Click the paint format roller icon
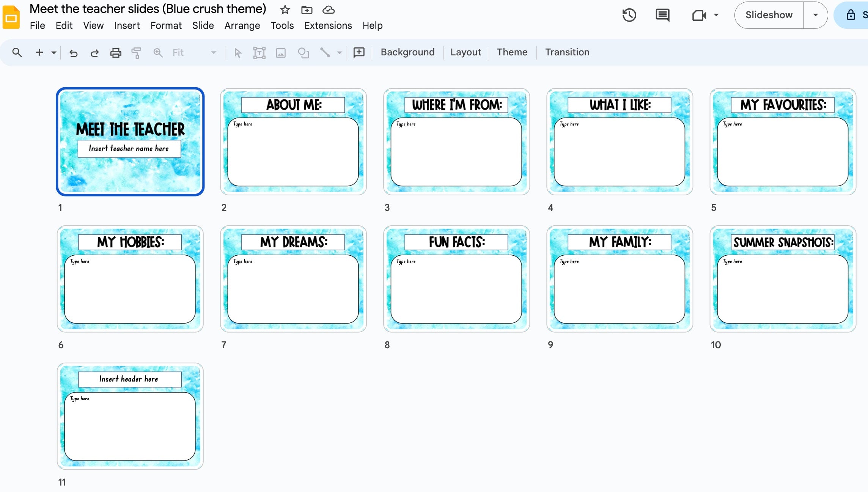Viewport: 868px width, 492px height. [x=136, y=53]
